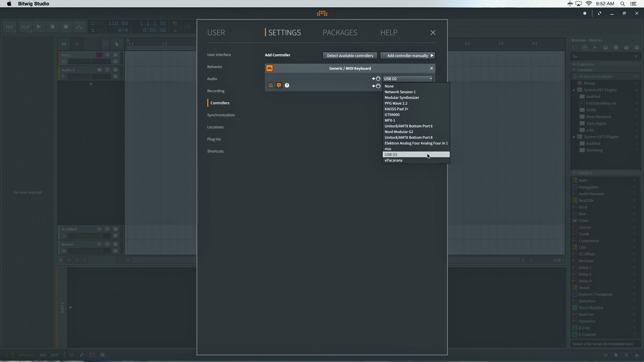Open the controller help question mark icon

coord(287,85)
